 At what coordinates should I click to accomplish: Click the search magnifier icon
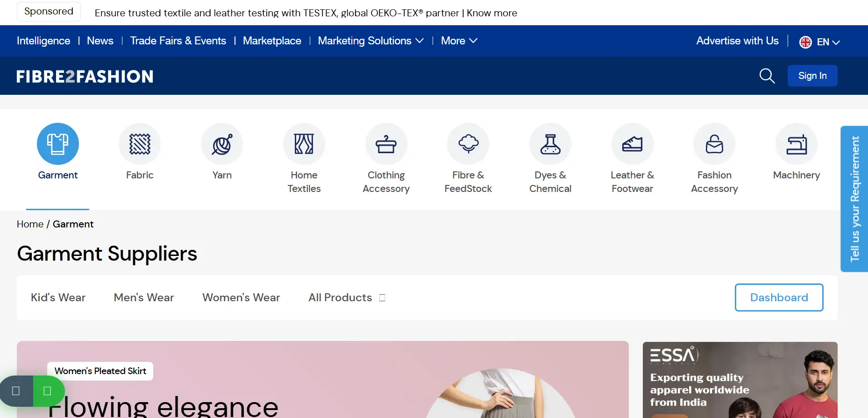(x=767, y=76)
